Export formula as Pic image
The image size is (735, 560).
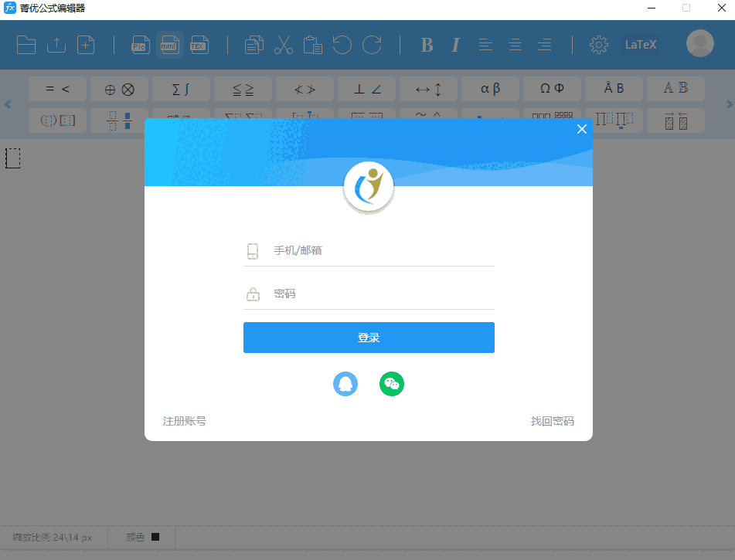[140, 45]
